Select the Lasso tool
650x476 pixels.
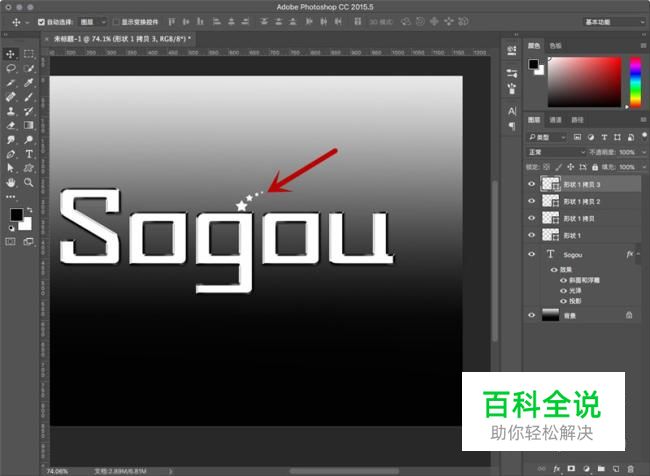point(11,68)
